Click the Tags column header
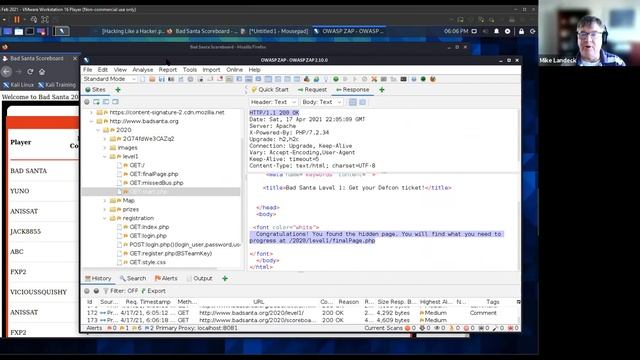The height and width of the screenshot is (360, 640). 493,302
